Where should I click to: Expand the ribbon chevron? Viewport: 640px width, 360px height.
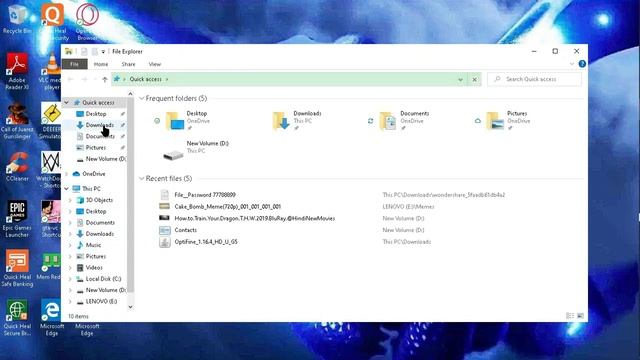coord(572,64)
